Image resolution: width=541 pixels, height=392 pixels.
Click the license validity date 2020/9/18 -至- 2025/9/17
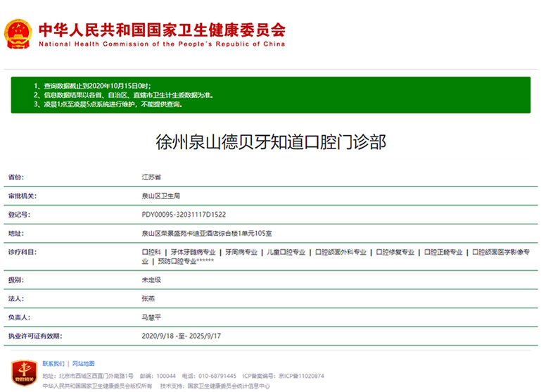(182, 336)
